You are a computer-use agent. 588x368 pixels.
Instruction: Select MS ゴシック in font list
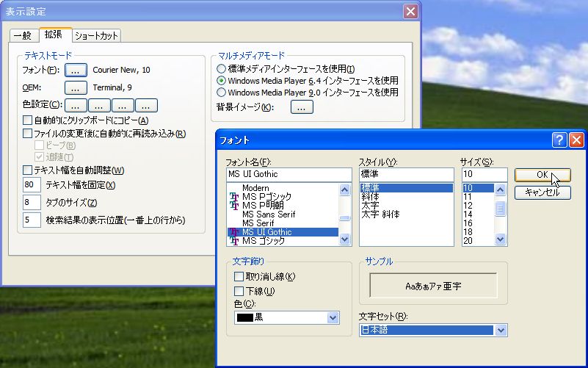pos(264,241)
